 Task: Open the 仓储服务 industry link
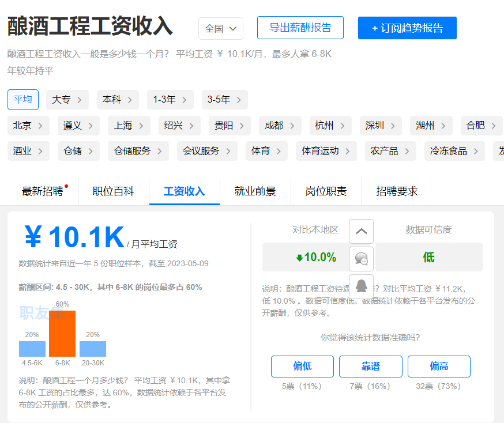[x=138, y=151]
